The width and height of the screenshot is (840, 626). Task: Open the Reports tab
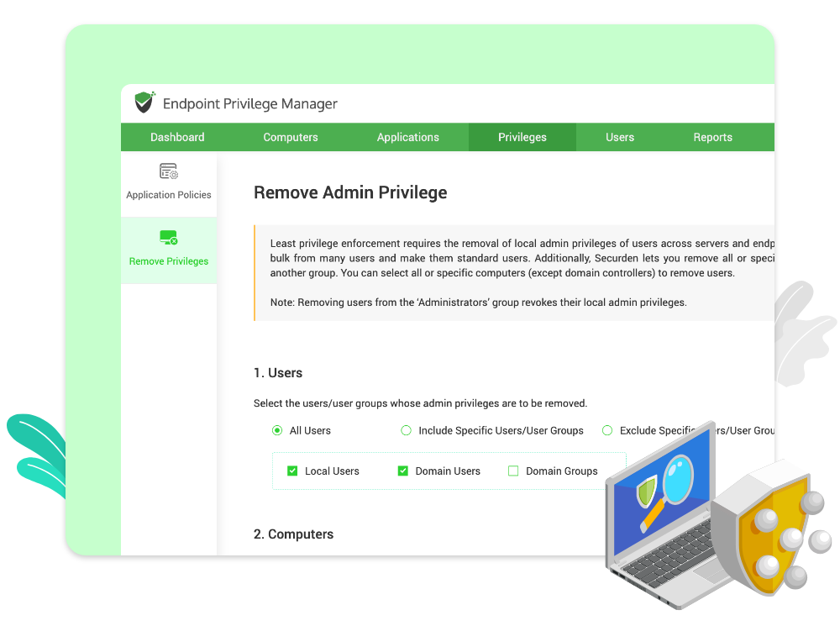(712, 137)
